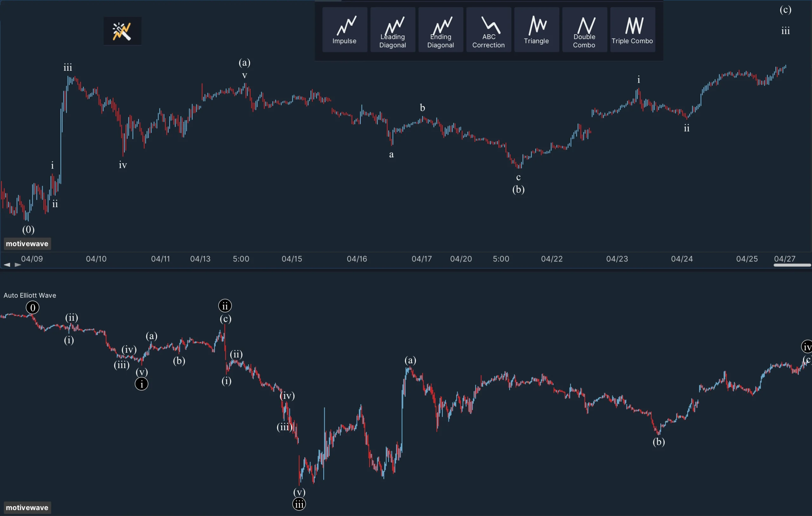This screenshot has height=516, width=812.
Task: Click the left chart navigation arrow
Action: [7, 265]
